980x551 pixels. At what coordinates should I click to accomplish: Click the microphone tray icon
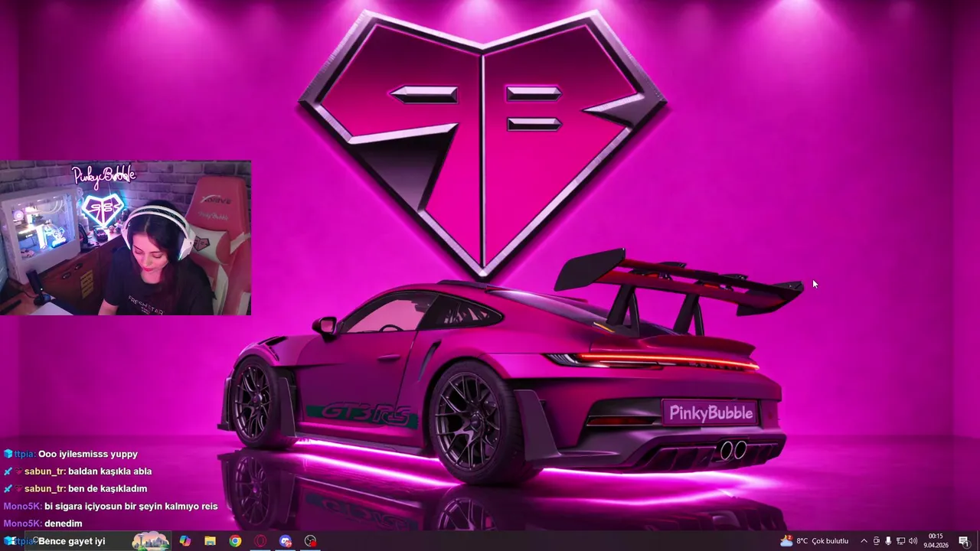point(888,541)
